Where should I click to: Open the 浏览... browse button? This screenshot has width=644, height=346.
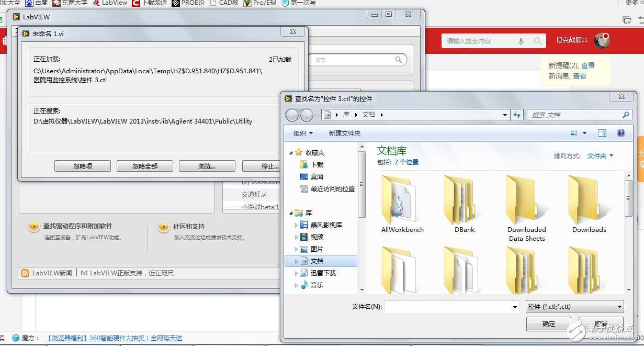(x=207, y=166)
